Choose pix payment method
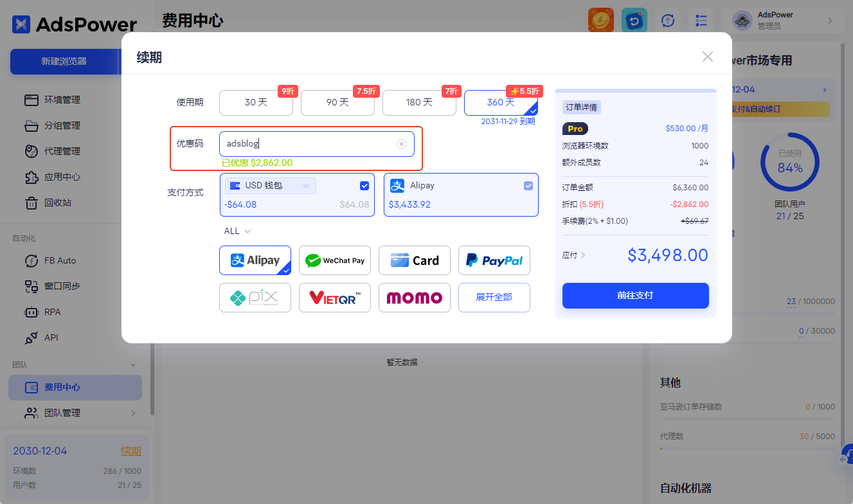Viewport: 853px width, 504px height. pos(255,298)
